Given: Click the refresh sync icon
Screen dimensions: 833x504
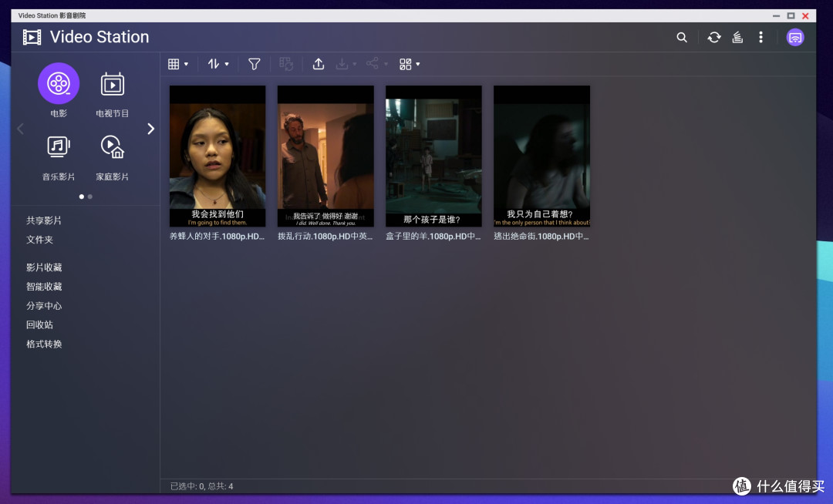Looking at the screenshot, I should (x=714, y=37).
